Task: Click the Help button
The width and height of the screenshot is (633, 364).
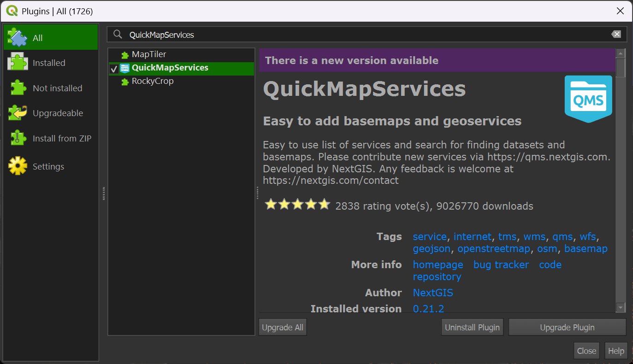Action: 616,351
